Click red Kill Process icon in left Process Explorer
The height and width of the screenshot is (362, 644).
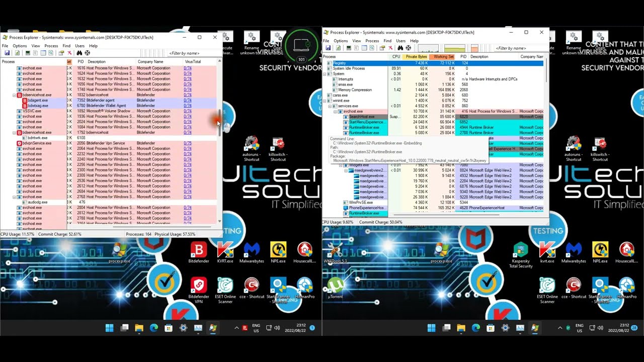(x=69, y=53)
